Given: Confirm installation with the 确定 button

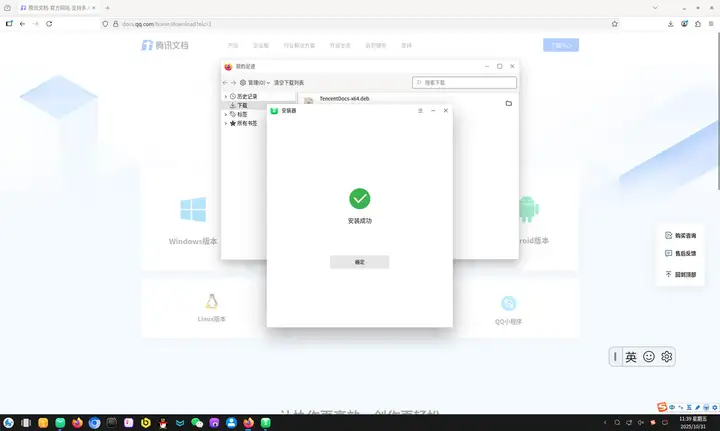Looking at the screenshot, I should coord(359,262).
